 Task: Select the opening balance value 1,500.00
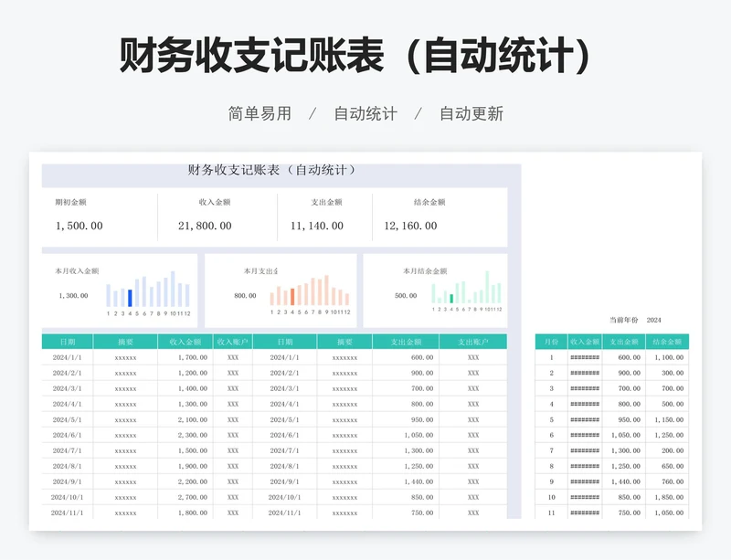pos(79,226)
